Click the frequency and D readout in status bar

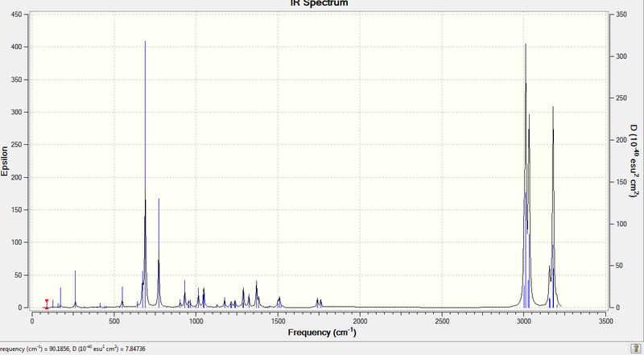click(x=72, y=349)
